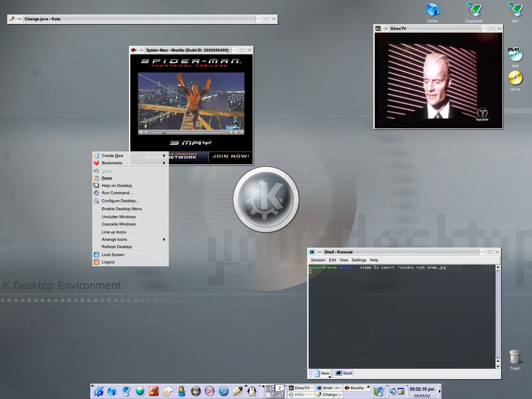Switch to virtual desktop 3 in pager
The image size is (532, 399).
coord(270,395)
